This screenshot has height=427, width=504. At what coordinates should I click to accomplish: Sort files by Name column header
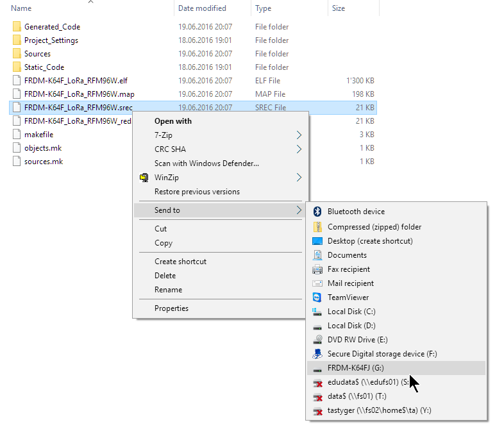point(21,8)
